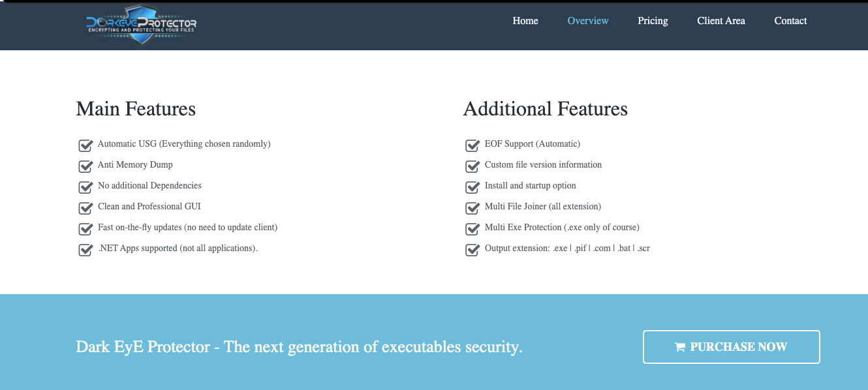868x390 pixels.
Task: Go to the Overview menu item
Action: (588, 21)
